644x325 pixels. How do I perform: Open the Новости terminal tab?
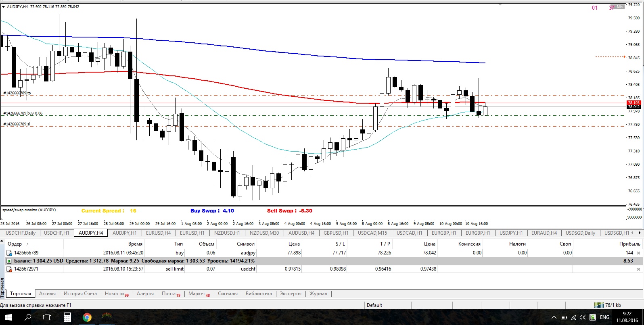point(117,294)
